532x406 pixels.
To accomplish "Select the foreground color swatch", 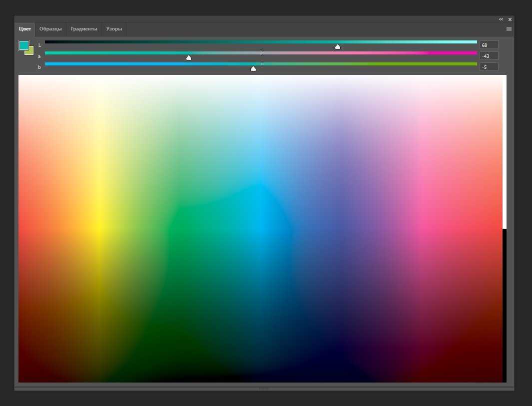I will coord(23,45).
